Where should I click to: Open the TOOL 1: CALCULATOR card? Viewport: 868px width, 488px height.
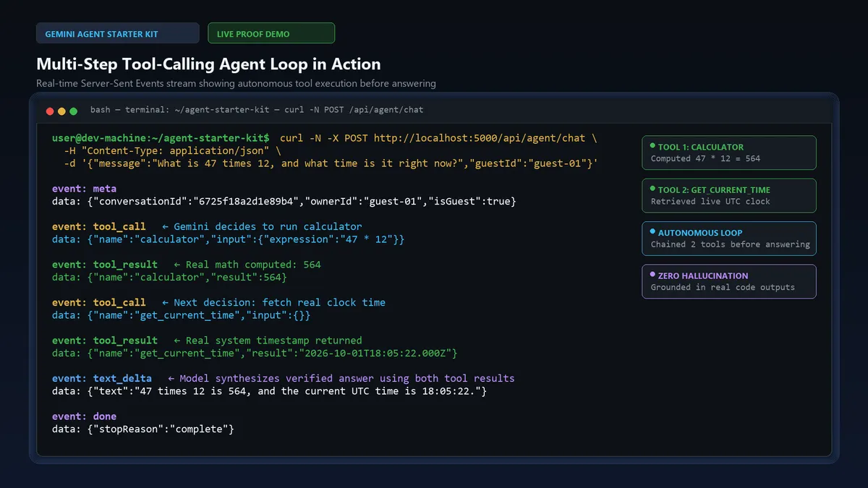pyautogui.click(x=729, y=153)
